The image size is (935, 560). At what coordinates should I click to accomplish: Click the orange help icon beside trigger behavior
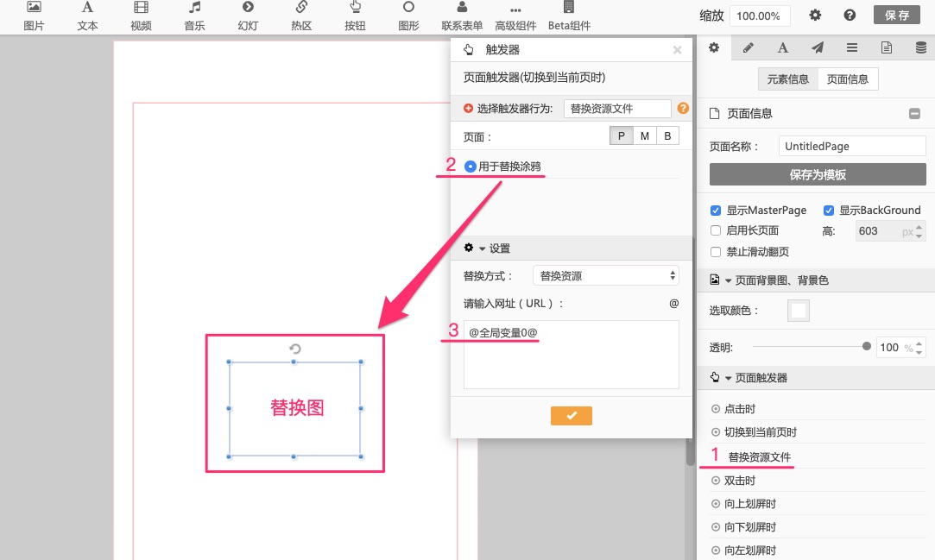click(683, 109)
